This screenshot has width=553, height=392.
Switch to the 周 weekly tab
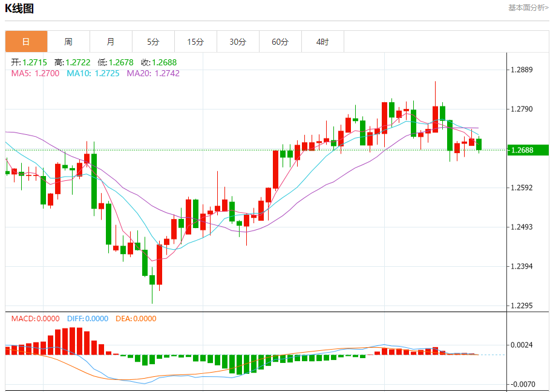tap(68, 42)
